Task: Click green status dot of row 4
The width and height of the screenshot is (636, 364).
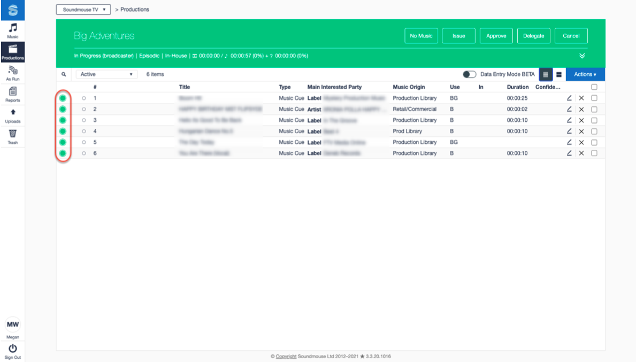Action: 63,131
